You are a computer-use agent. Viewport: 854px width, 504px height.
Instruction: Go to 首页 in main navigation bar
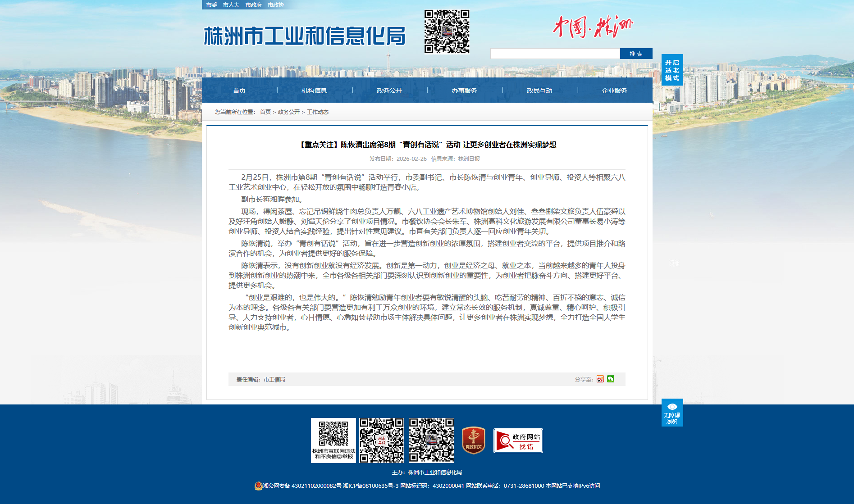pyautogui.click(x=239, y=91)
